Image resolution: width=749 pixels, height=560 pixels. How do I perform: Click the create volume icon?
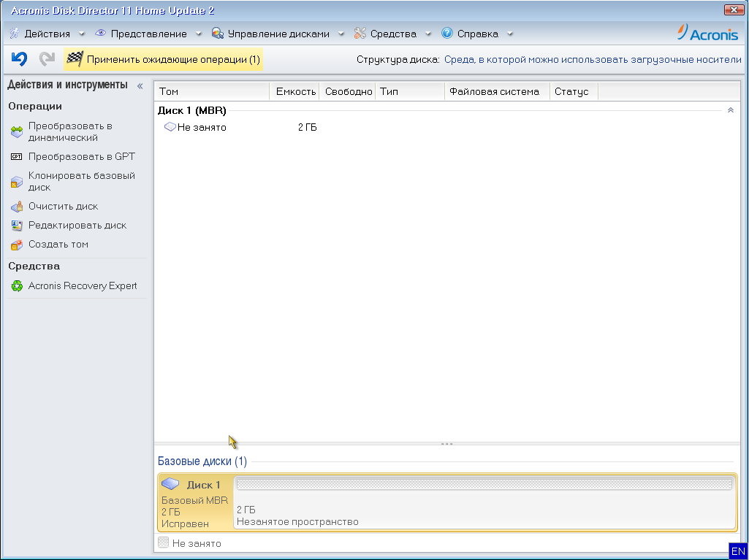click(x=17, y=245)
